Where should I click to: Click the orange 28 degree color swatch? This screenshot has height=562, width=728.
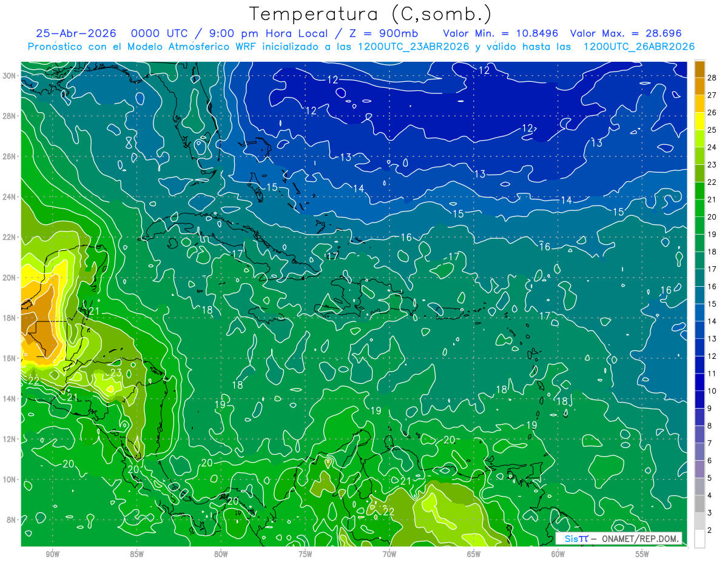click(x=699, y=69)
